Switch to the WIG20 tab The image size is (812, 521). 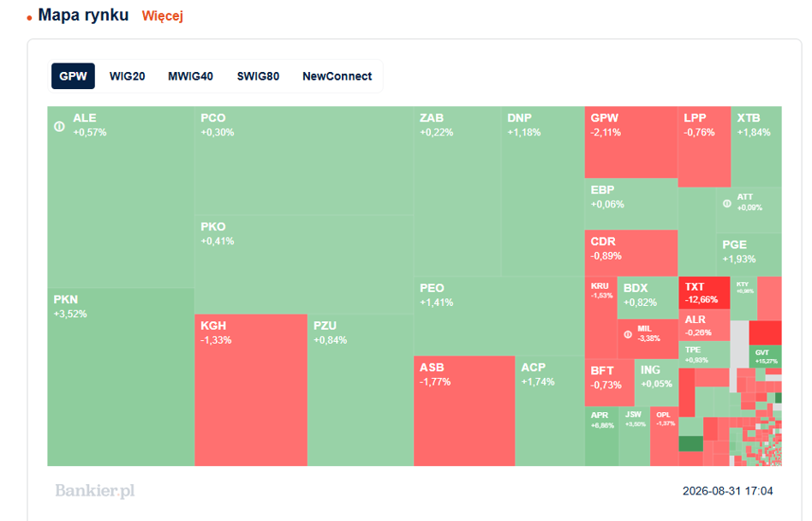click(127, 76)
